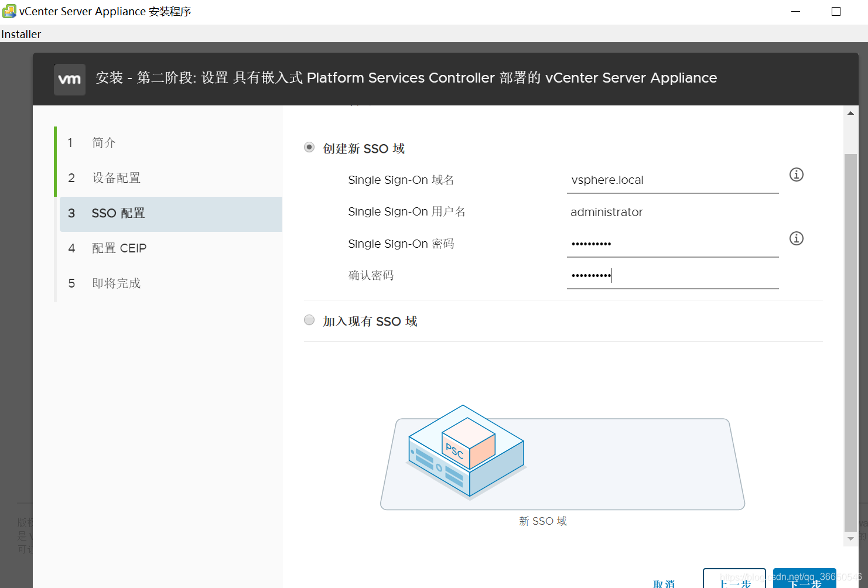Click the info icon beside SSO domain name
This screenshot has height=588, width=868.
click(796, 175)
